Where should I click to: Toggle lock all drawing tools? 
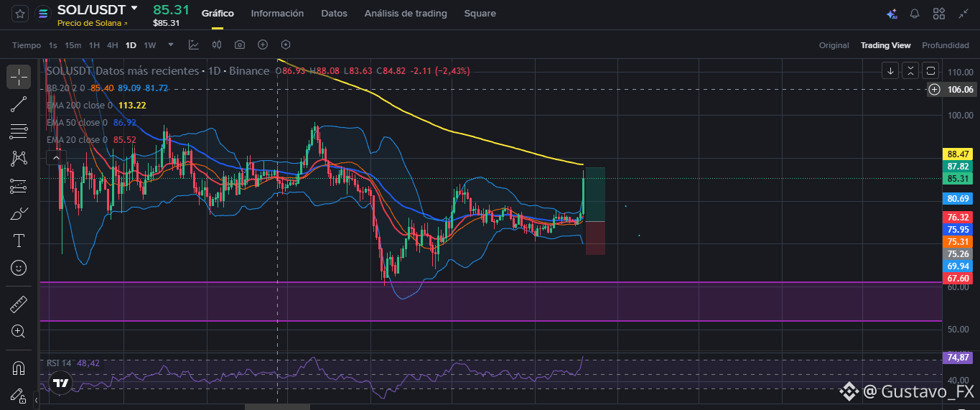19,396
